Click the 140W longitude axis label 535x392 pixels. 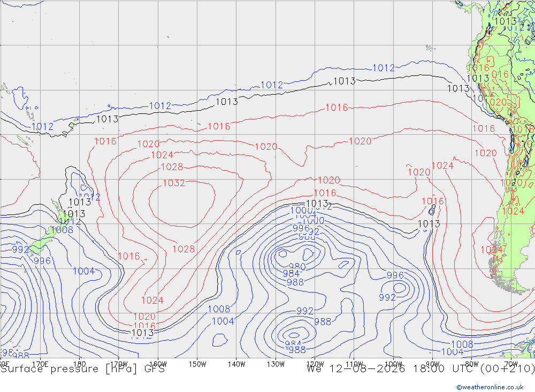tap(236, 364)
